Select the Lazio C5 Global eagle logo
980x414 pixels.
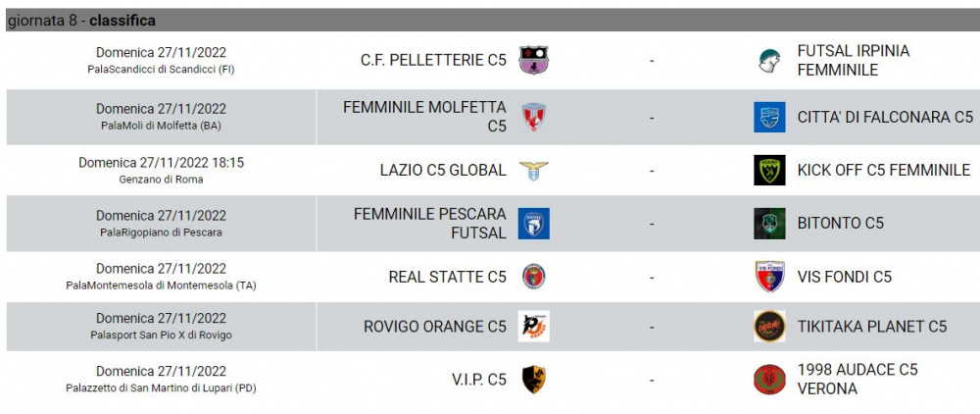coord(534,170)
